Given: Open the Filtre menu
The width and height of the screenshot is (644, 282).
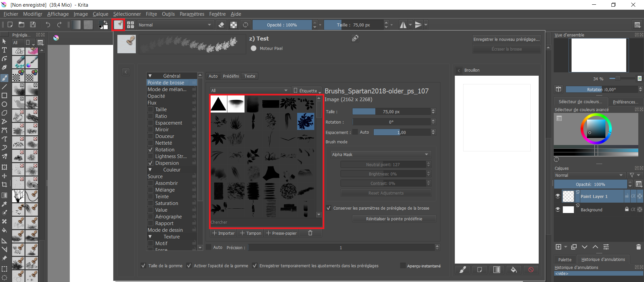Looking at the screenshot, I should pos(151,14).
